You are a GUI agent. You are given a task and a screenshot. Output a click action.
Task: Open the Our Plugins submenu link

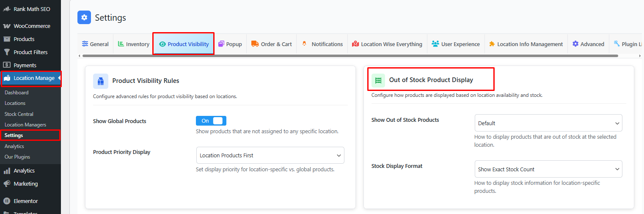tap(17, 157)
